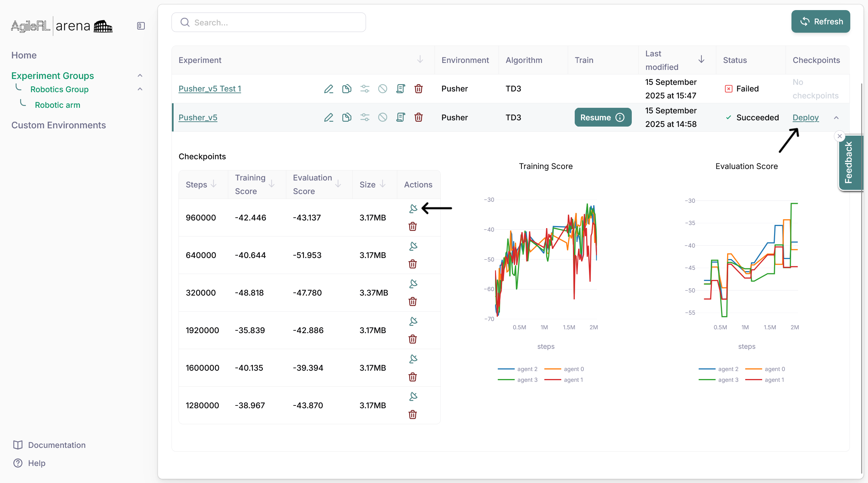The image size is (868, 483).
Task: Click the duplicate icon for Pusher_v5 Test 1
Action: pyautogui.click(x=347, y=89)
